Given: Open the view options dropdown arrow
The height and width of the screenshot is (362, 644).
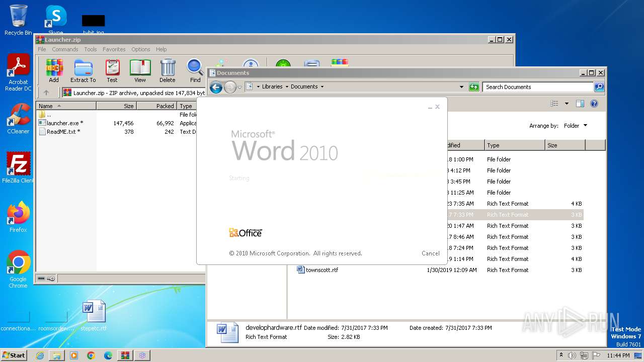Looking at the screenshot, I should 567,104.
